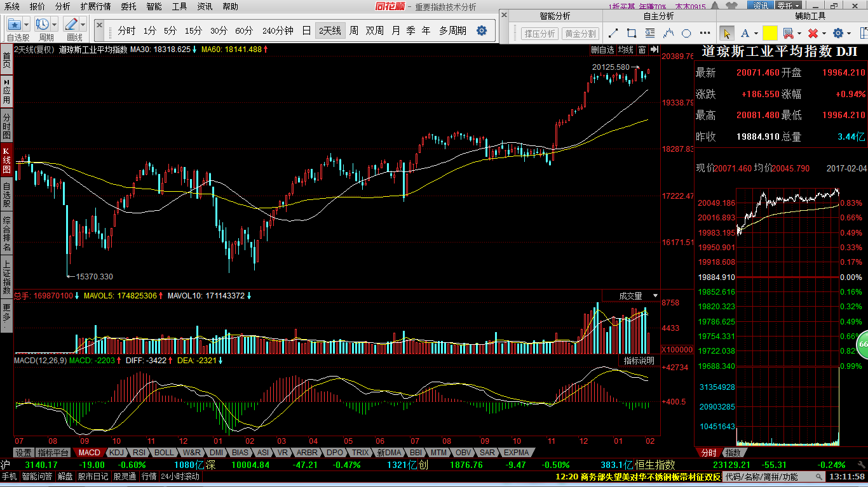Click the 指标说明 button
This screenshot has height=487, width=868.
(x=639, y=361)
